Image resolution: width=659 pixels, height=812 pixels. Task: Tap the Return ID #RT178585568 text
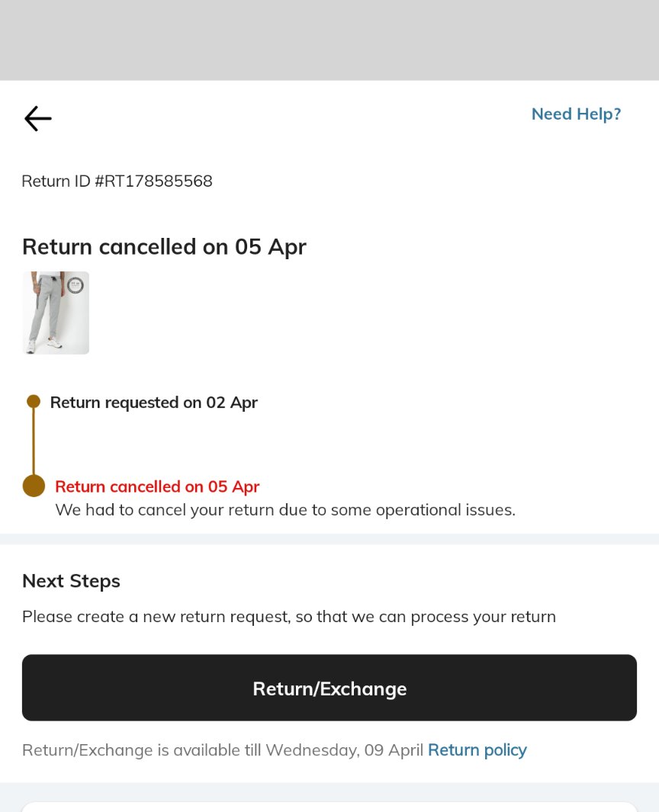[117, 181]
